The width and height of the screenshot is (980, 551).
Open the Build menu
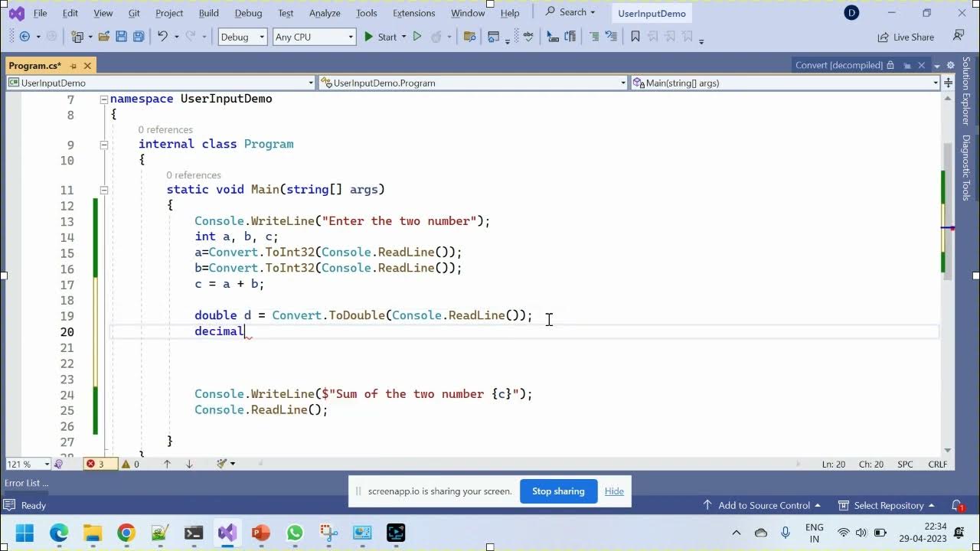[208, 13]
